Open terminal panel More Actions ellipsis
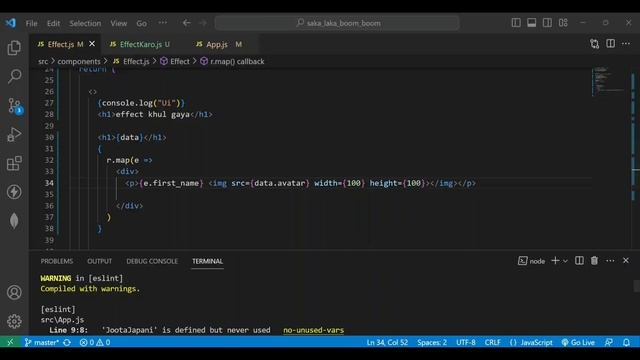The image size is (640, 360). tap(610, 260)
